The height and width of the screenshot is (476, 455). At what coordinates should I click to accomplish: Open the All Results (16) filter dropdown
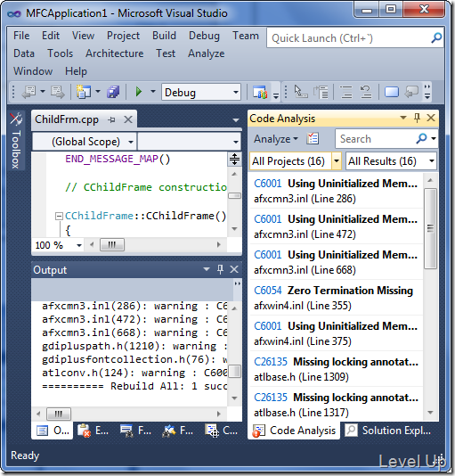pos(432,160)
